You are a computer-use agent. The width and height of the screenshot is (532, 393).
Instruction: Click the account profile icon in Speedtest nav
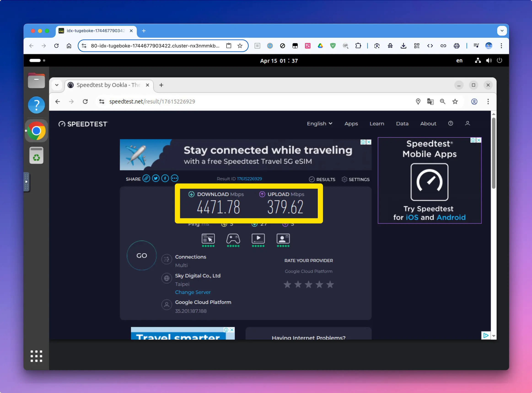[x=468, y=123]
